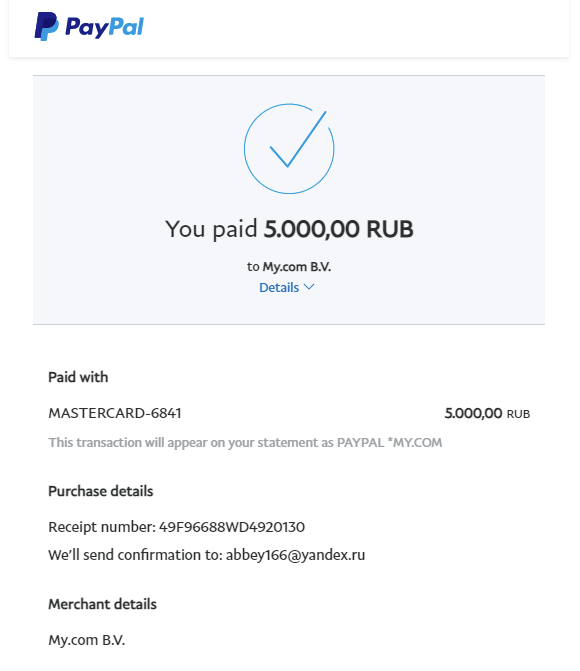Click the Paid with heading

[x=78, y=377]
